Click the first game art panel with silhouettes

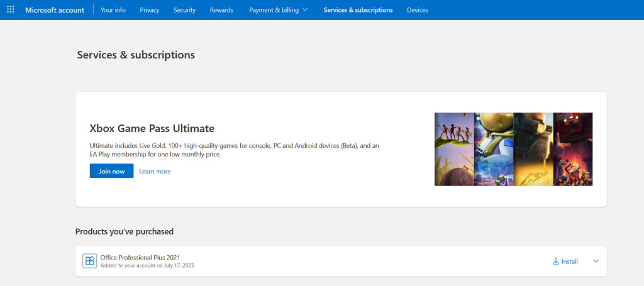click(454, 149)
